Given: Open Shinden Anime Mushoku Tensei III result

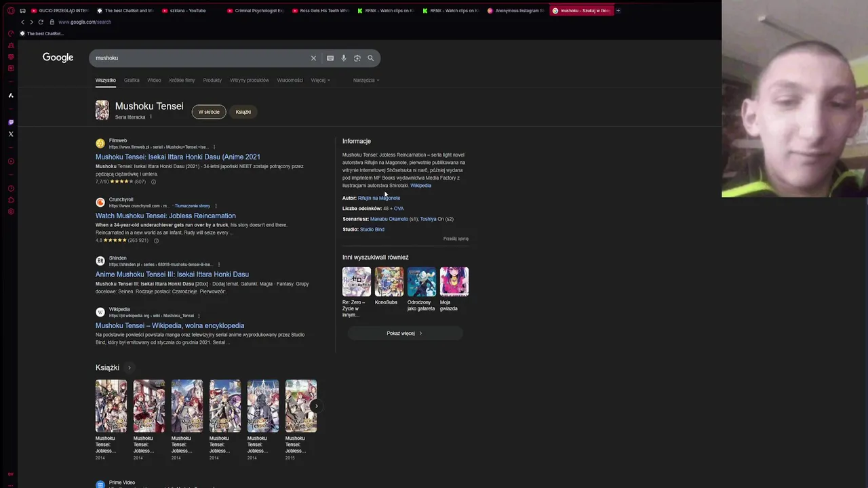Looking at the screenshot, I should coord(172,274).
